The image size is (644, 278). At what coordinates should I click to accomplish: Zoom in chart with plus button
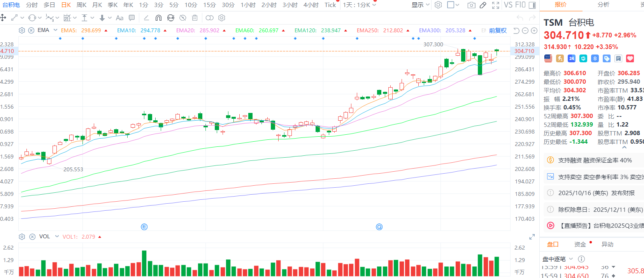[534, 30]
